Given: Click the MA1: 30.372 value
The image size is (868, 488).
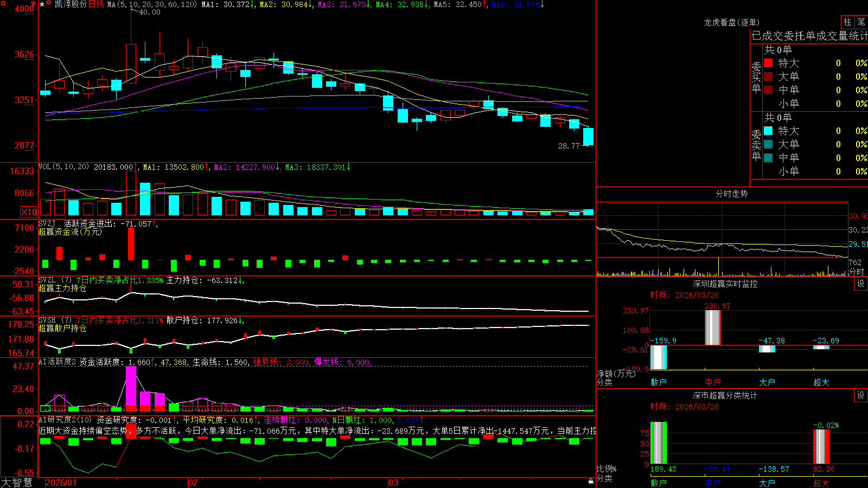Looking at the screenshot, I should tap(228, 4).
